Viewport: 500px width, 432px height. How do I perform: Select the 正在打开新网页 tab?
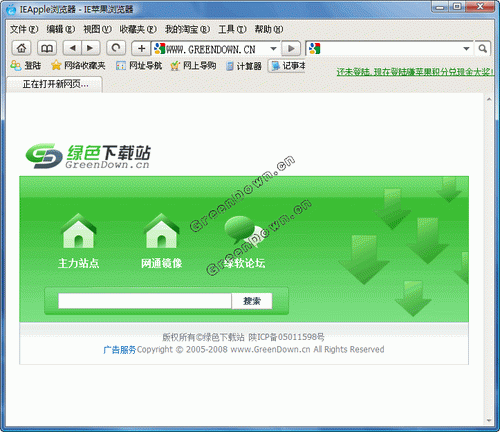(x=55, y=84)
